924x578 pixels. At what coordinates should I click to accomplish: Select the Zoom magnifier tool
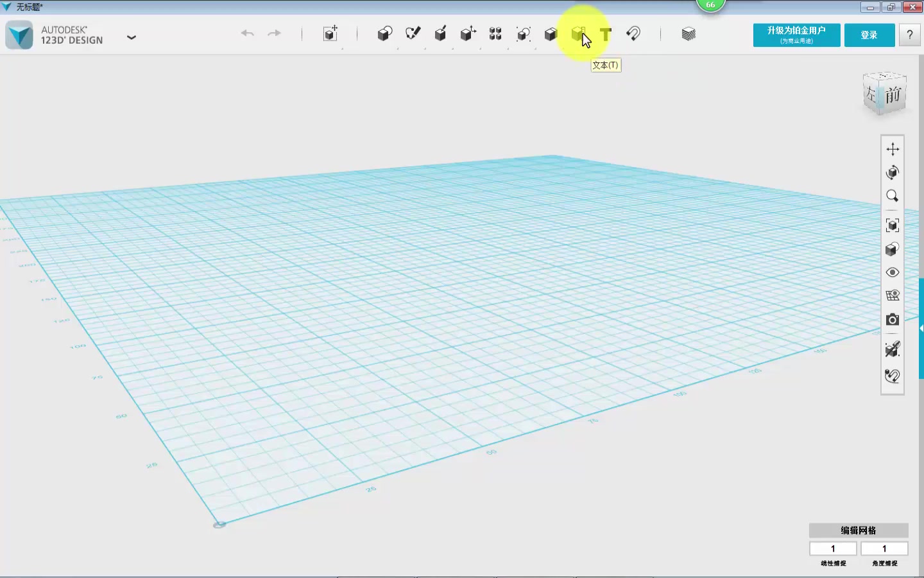pos(893,196)
